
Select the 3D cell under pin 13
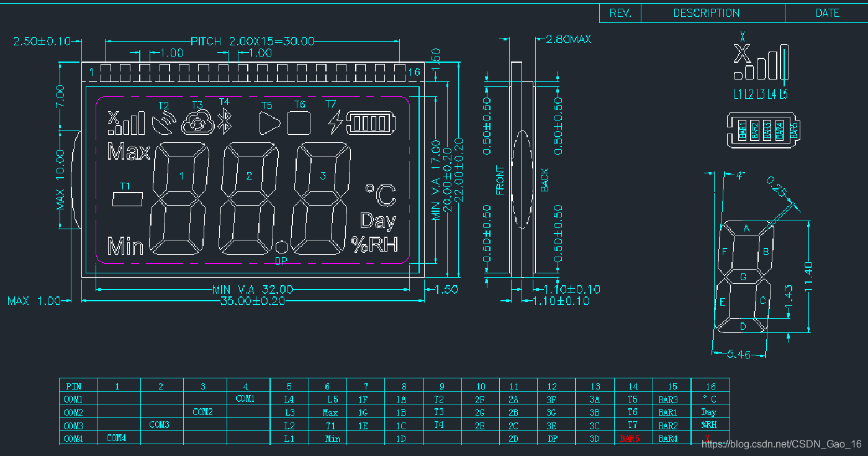tap(595, 439)
